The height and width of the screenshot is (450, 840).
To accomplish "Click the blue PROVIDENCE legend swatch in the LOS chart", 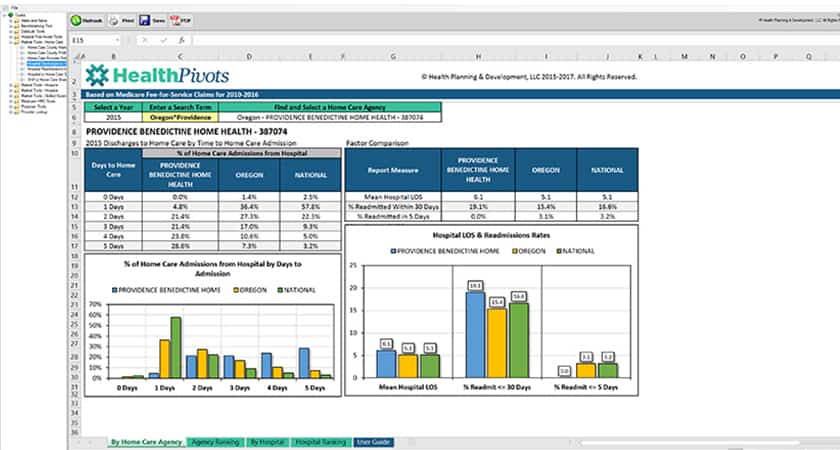I will tap(393, 251).
